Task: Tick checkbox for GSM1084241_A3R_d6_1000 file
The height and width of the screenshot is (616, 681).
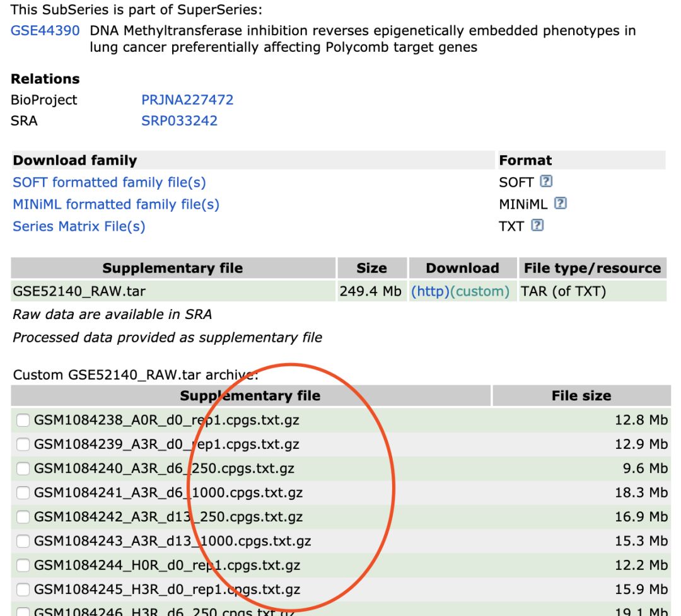Action: click(x=23, y=492)
